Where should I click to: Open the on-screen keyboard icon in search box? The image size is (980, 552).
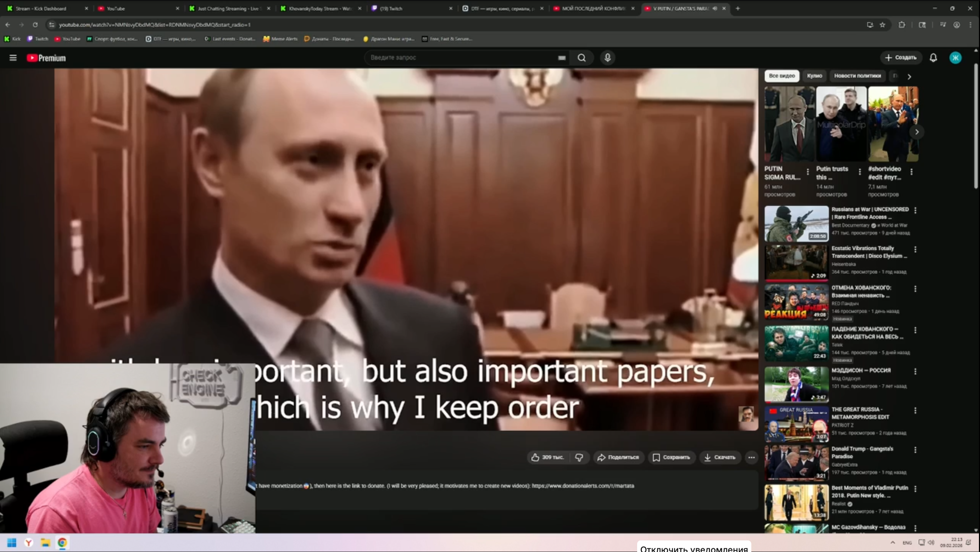point(562,58)
